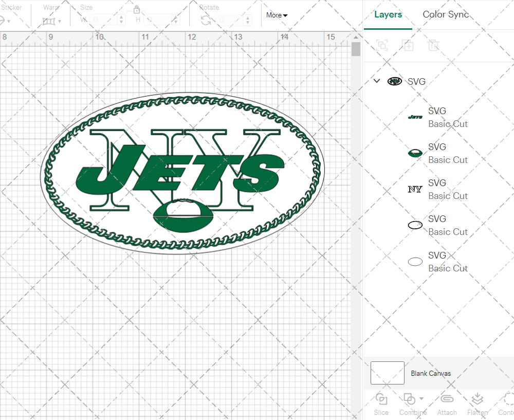514x420 pixels.
Task: Click the Slice tool icon
Action: coord(381,399)
